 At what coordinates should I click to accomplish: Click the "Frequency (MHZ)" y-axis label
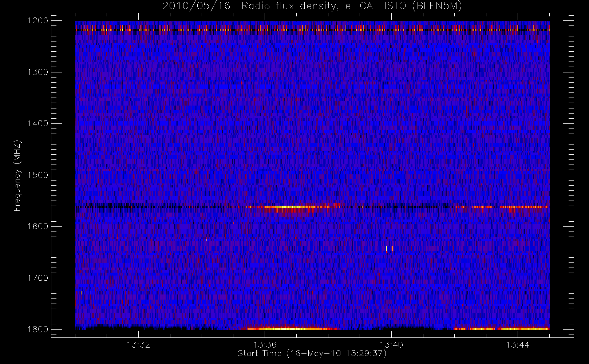point(17,175)
